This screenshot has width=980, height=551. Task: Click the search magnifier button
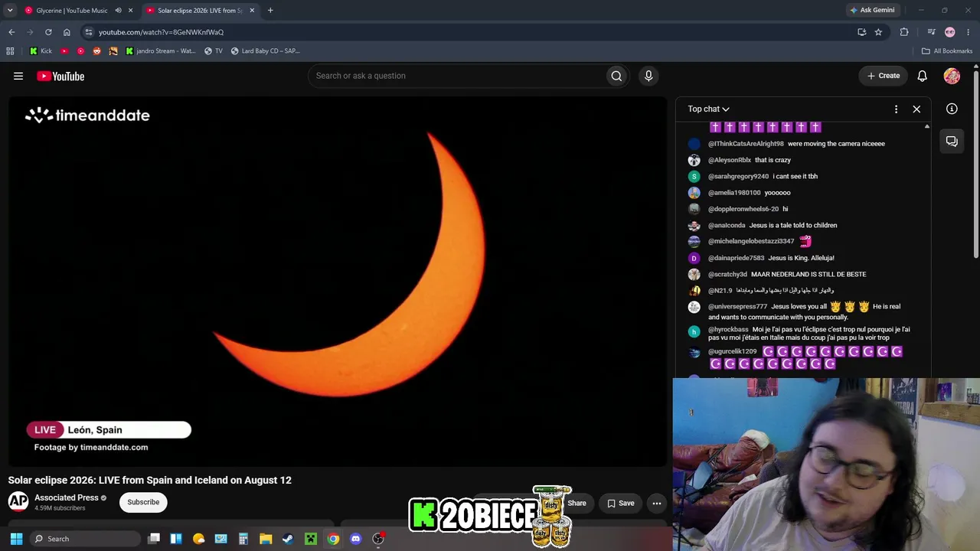[x=616, y=76]
